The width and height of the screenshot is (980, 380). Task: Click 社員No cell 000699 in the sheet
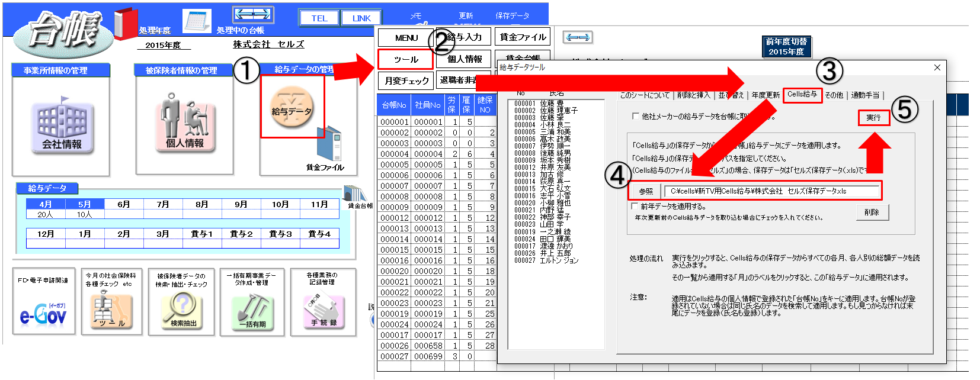pyautogui.click(x=428, y=356)
